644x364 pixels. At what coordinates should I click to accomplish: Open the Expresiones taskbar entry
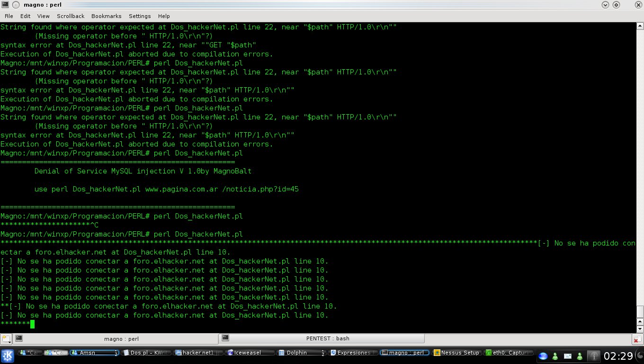coord(354,353)
